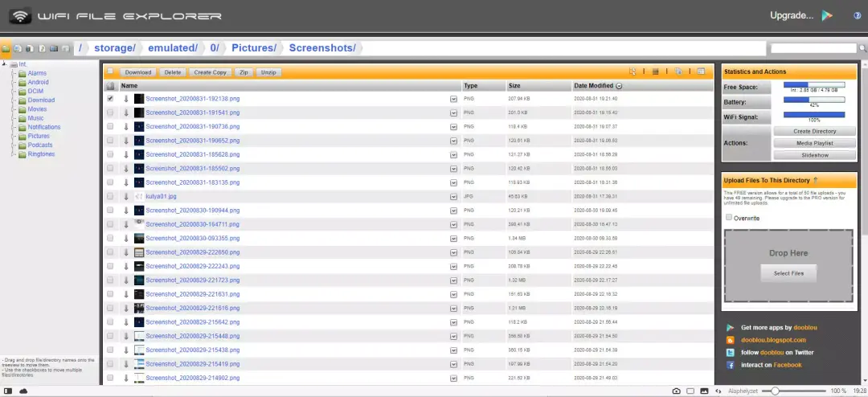The height and width of the screenshot is (397, 868).
Task: Open dropdown arrow for Screenshot_20200831-185502.png
Action: [454, 168]
